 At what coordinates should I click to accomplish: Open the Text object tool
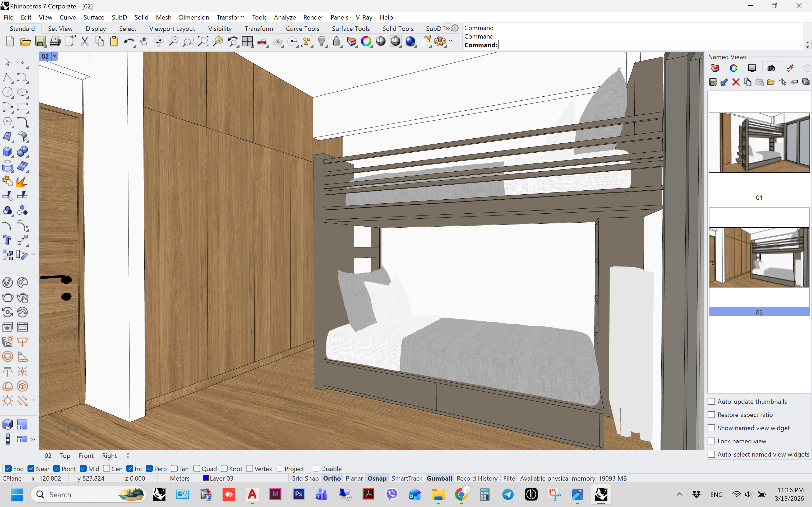click(x=7, y=240)
